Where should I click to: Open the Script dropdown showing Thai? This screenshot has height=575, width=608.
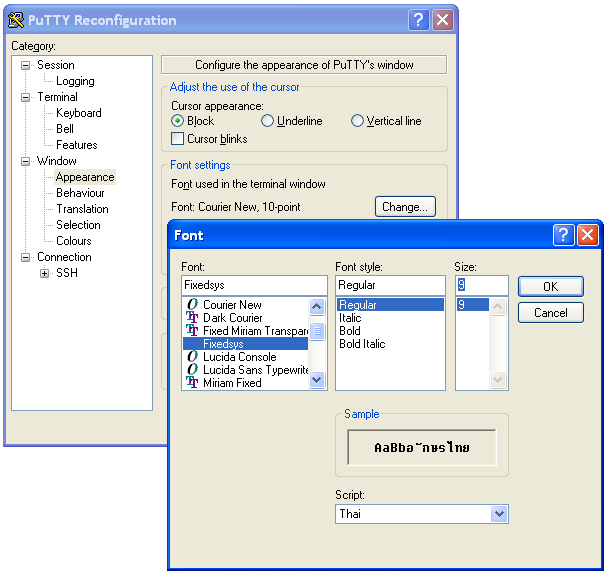(499, 514)
